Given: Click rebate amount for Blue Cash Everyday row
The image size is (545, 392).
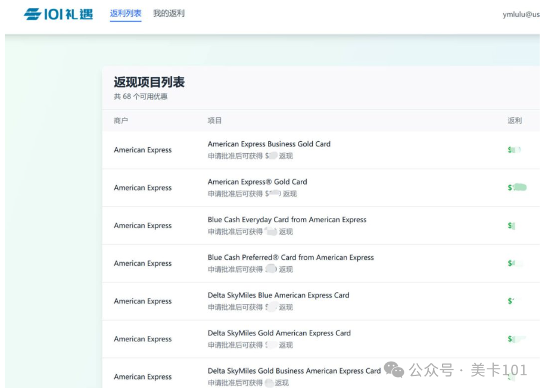Looking at the screenshot, I should click(x=511, y=226).
